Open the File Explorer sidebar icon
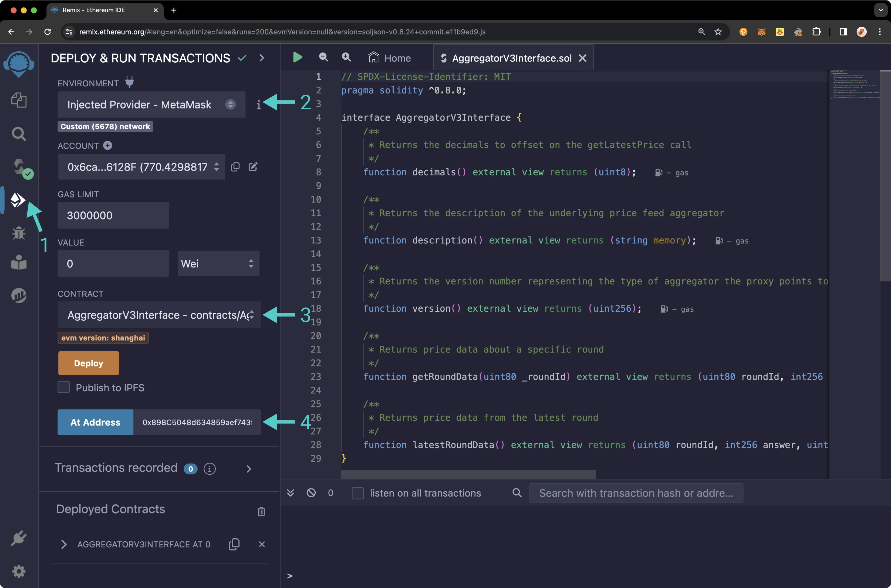Image resolution: width=891 pixels, height=588 pixels. coord(19,100)
